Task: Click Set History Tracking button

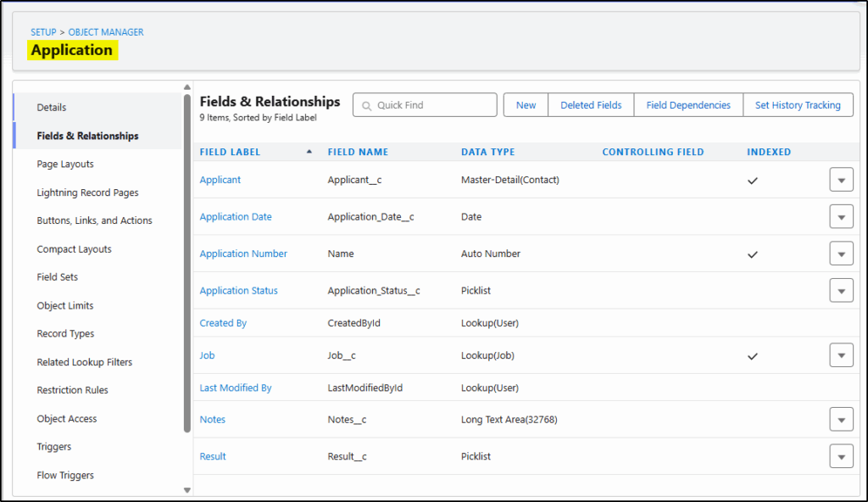Action: pos(798,105)
